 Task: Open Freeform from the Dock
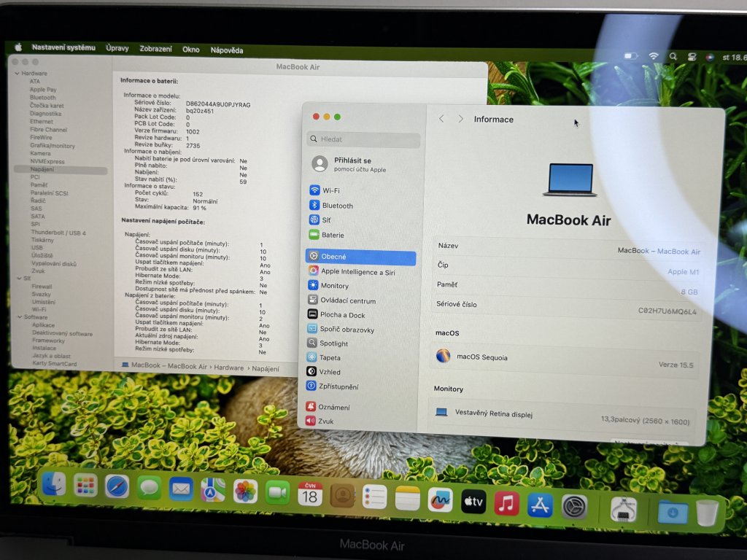pyautogui.click(x=440, y=500)
